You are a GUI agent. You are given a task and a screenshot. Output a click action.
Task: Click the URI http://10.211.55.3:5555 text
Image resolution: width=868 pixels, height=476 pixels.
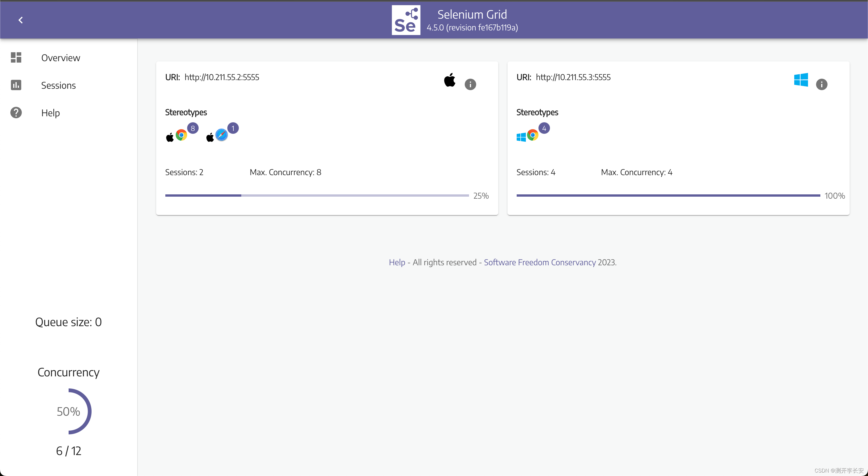[573, 77]
